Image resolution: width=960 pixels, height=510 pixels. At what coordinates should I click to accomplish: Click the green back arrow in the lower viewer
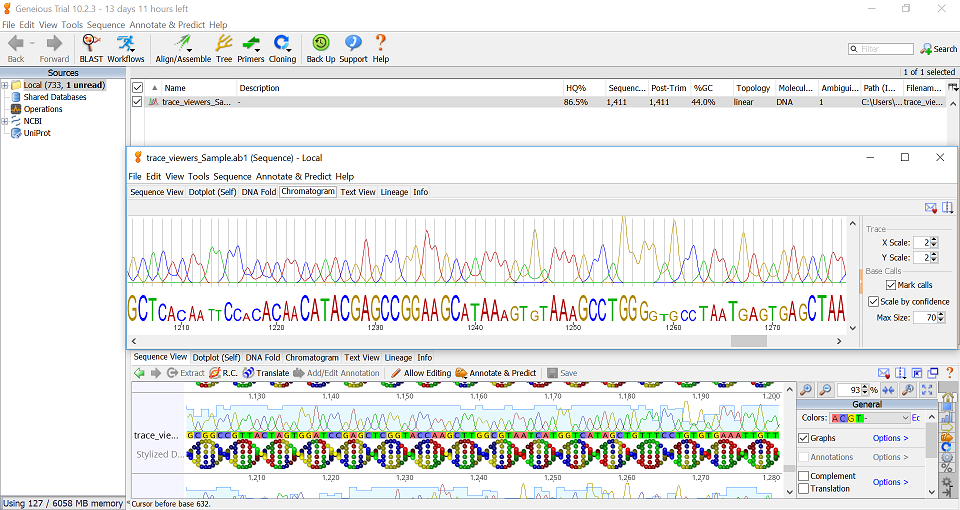(x=139, y=373)
